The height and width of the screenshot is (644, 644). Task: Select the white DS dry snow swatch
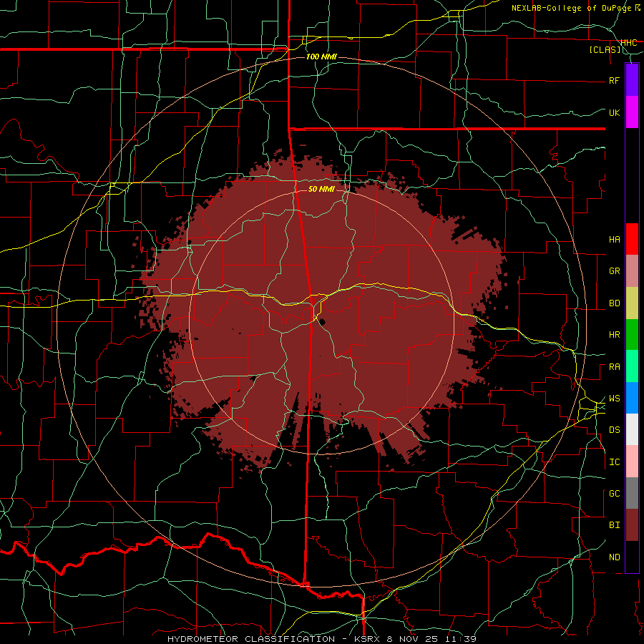point(632,429)
